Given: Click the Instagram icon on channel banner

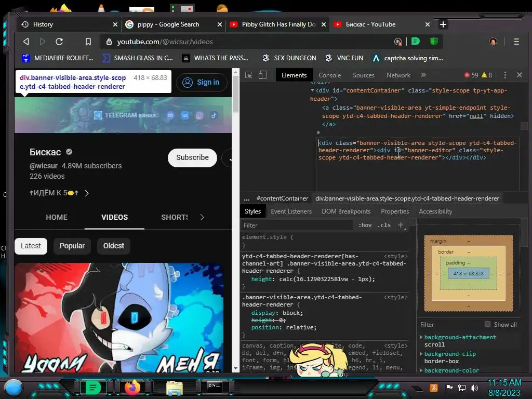Looking at the screenshot, I should (199, 115).
